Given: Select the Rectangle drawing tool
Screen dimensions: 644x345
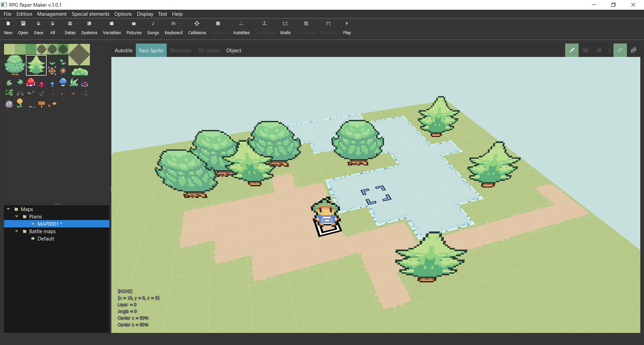Looking at the screenshot, I should point(585,50).
